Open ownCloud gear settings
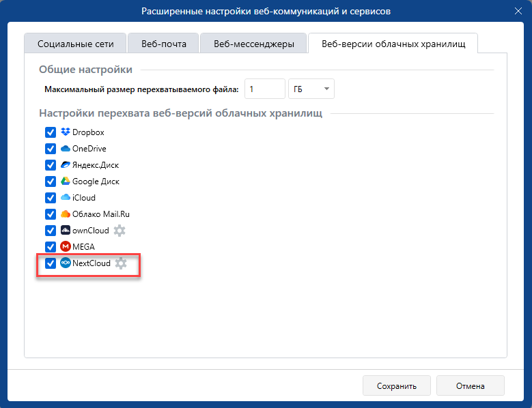 coord(120,231)
